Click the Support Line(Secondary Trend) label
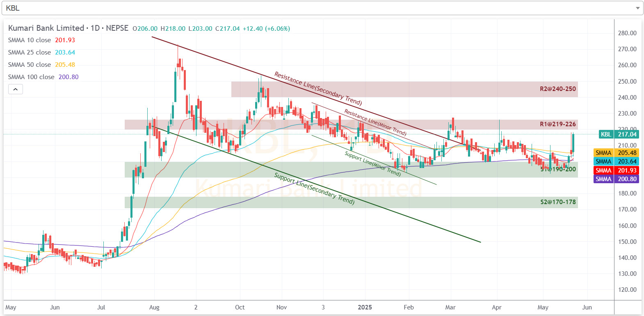Viewport: 644px width, 316px height. 314,189
